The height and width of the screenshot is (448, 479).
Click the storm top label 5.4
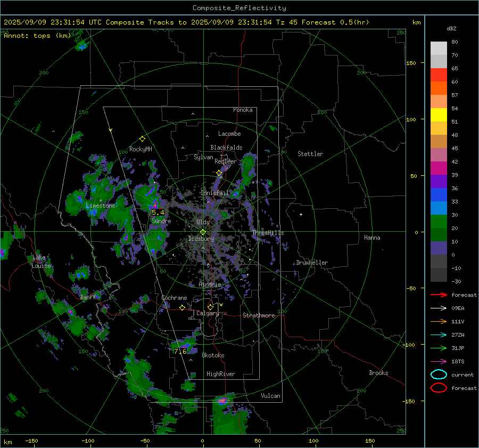click(x=158, y=212)
